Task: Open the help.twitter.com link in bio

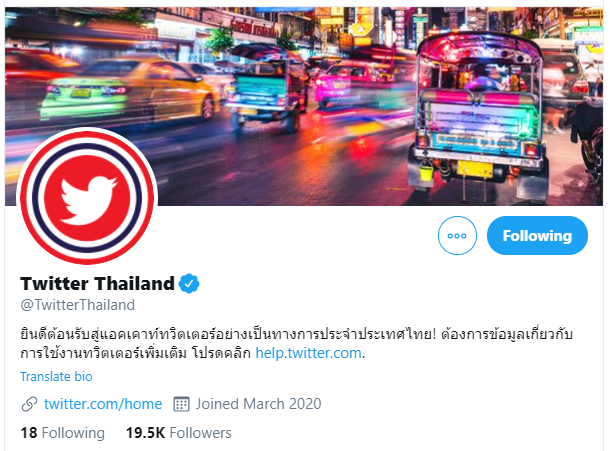Action: tap(309, 353)
